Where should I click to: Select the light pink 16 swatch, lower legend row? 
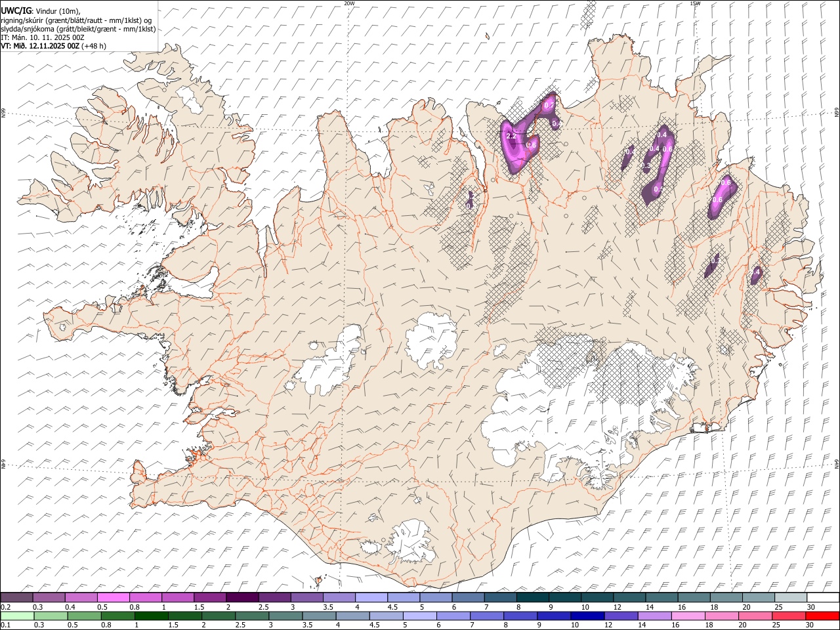pyautogui.click(x=689, y=616)
